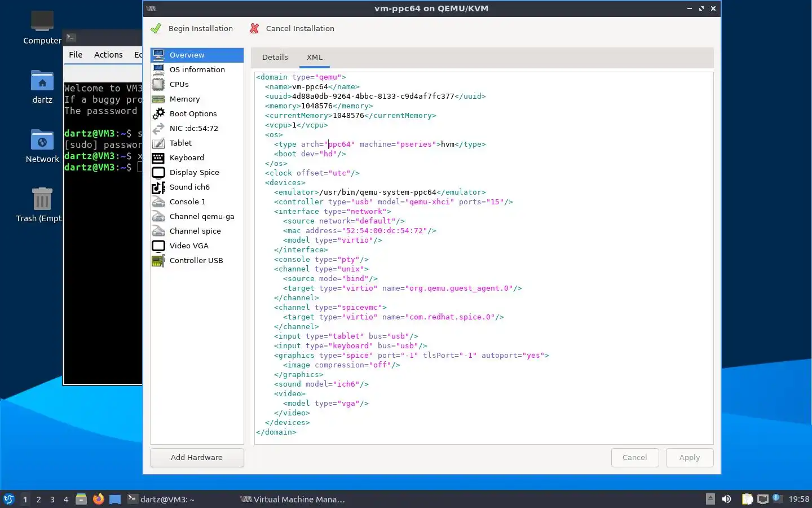Click the Add Hardware button
Viewport: 812px width, 508px height.
tap(197, 457)
